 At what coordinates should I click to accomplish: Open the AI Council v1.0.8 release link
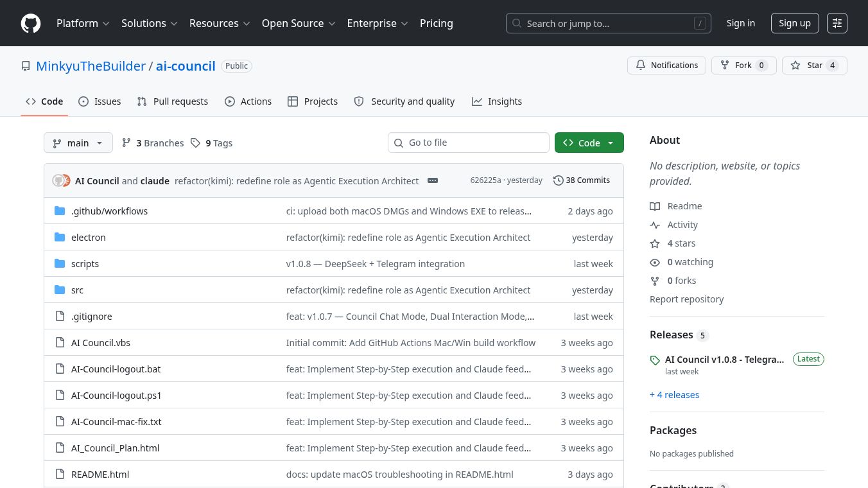coord(724,360)
